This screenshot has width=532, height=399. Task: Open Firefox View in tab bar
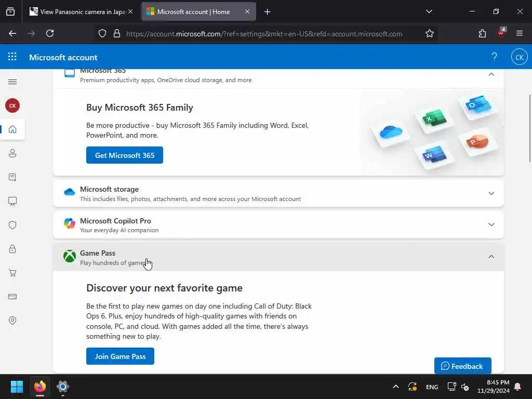(10, 11)
